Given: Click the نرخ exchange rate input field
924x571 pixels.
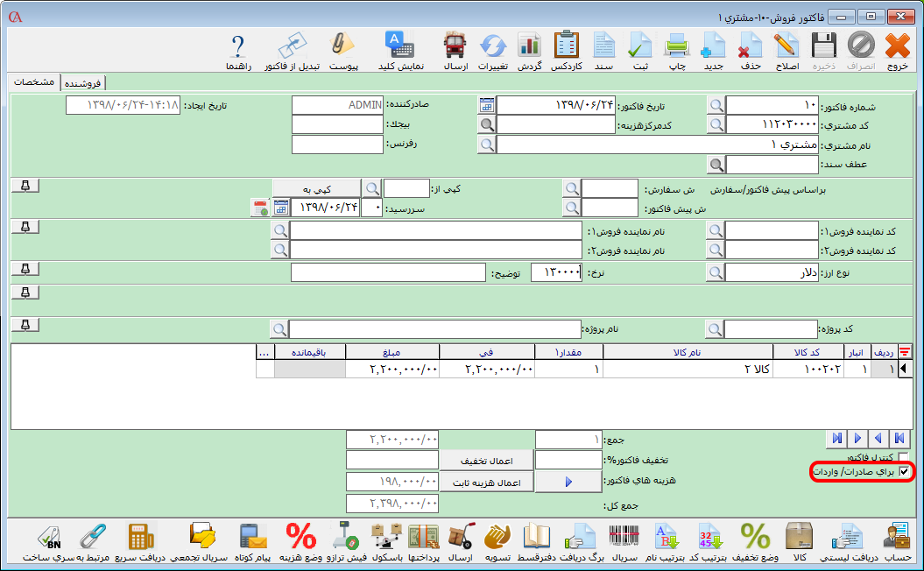Looking at the screenshot, I should click(x=556, y=272).
